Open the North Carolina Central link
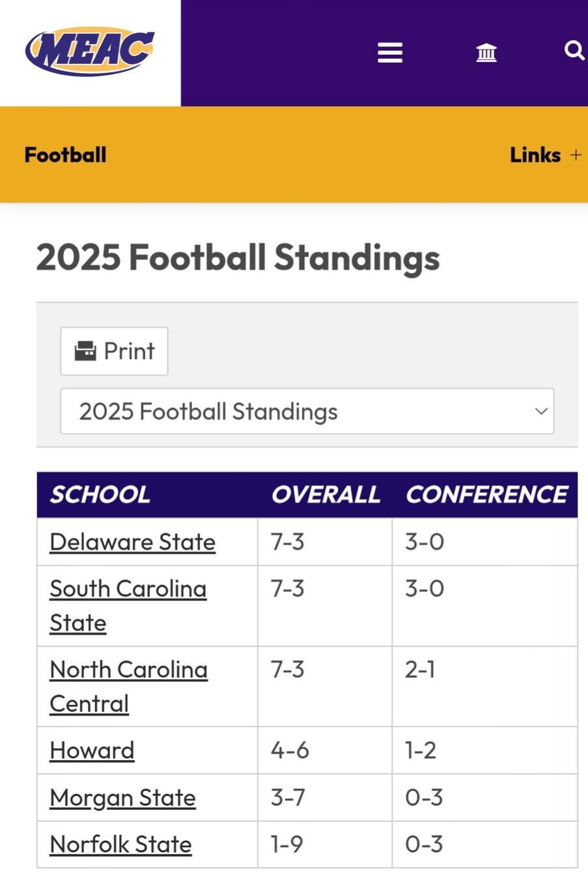Viewport: 588px width, 878px height. click(129, 687)
